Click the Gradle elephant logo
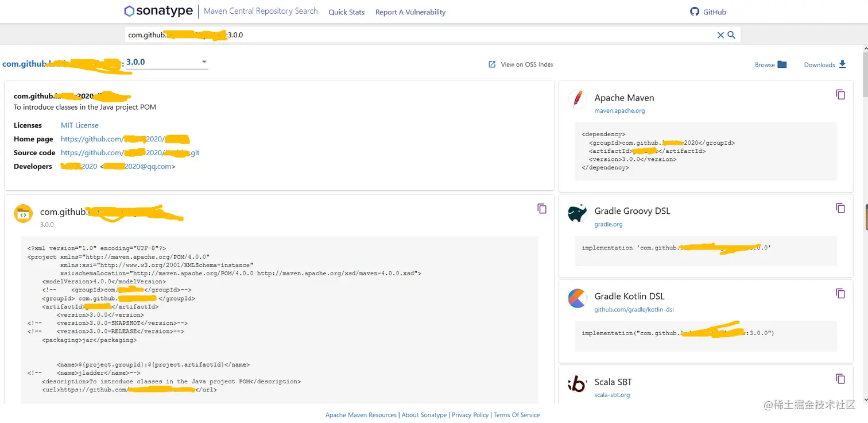This screenshot has height=423, width=868. 578,213
